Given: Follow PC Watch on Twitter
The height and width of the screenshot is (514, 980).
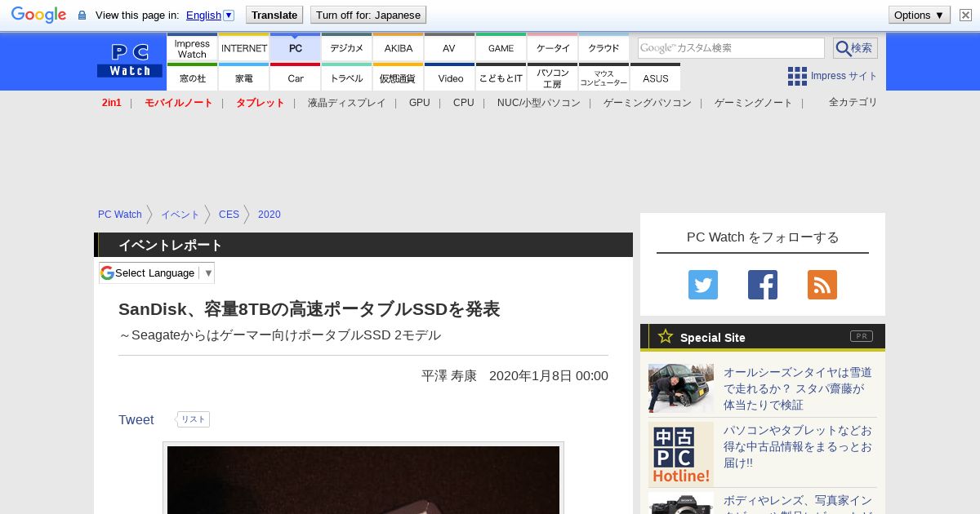Looking at the screenshot, I should pos(703,285).
